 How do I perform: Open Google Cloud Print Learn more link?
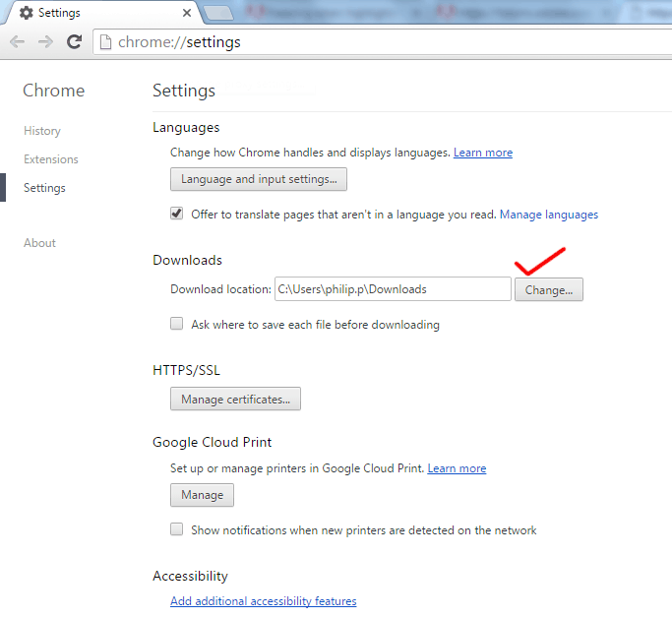click(457, 468)
